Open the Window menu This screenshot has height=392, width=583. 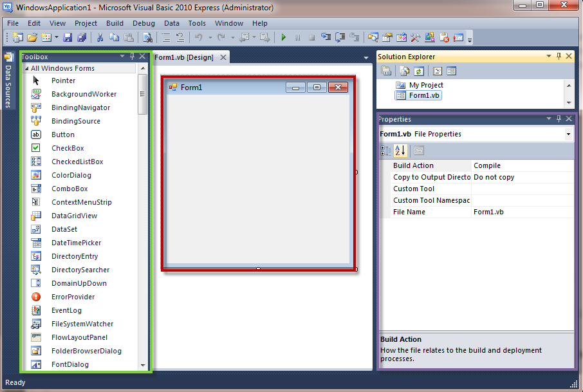[x=228, y=23]
